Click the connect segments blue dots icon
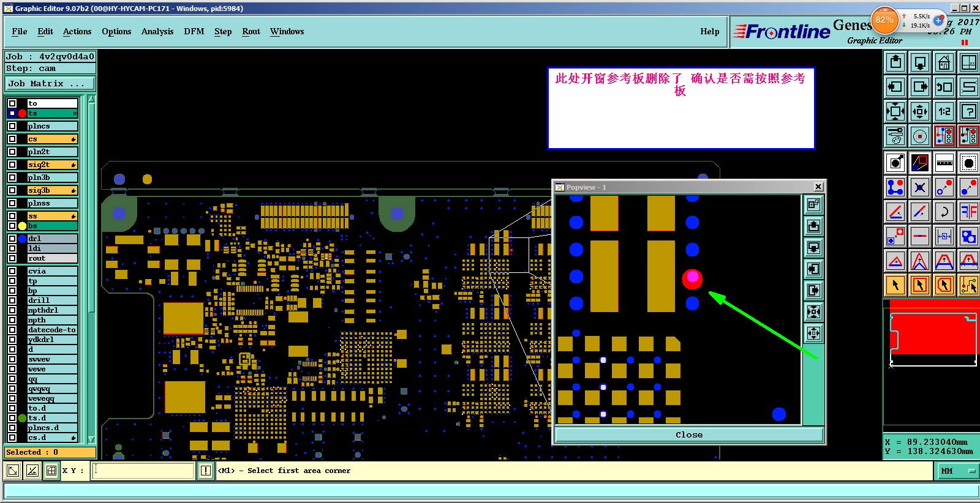Screen dimensions: 980x503 pos(895,187)
